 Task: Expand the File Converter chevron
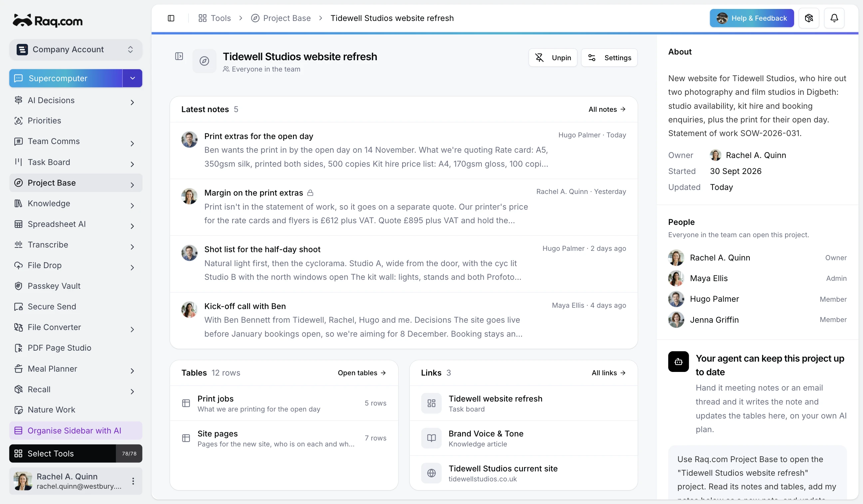[132, 329]
